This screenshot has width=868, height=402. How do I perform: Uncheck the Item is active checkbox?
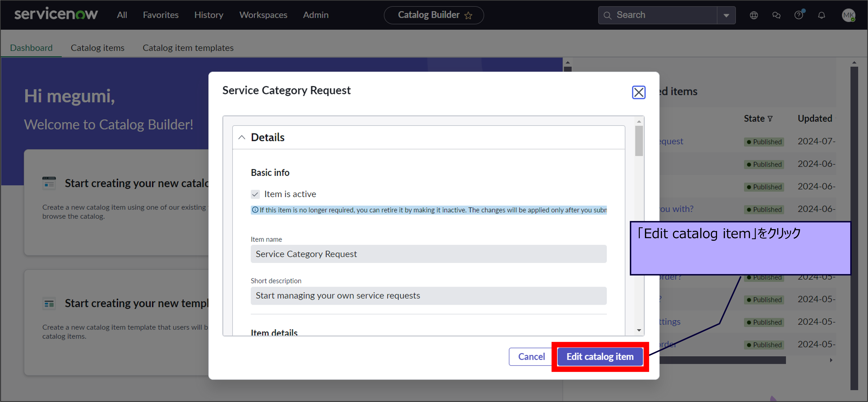pyautogui.click(x=255, y=194)
